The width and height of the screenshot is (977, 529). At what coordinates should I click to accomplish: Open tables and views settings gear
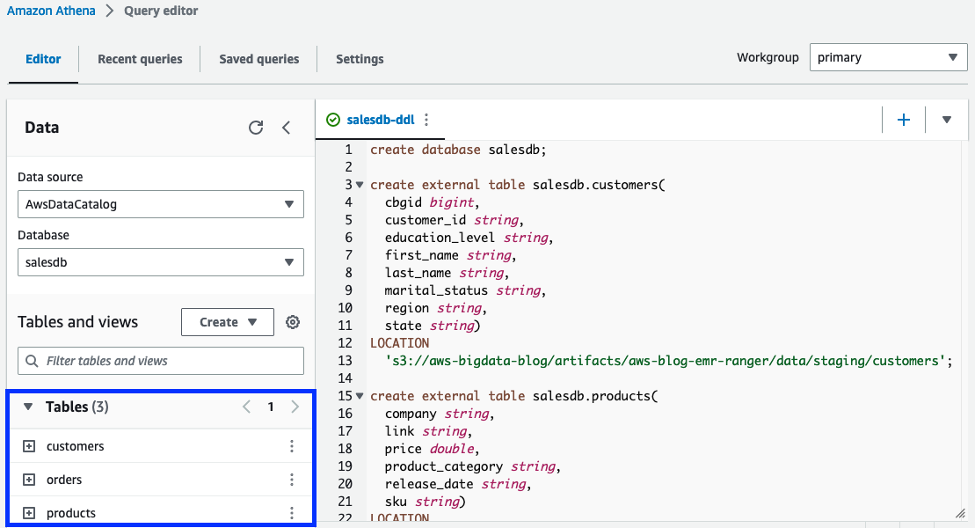click(x=293, y=322)
